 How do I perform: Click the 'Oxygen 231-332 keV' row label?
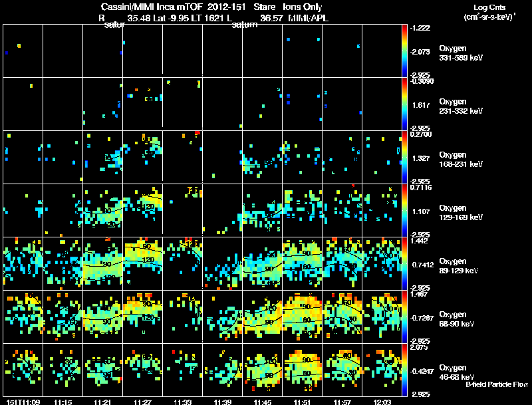pos(461,106)
